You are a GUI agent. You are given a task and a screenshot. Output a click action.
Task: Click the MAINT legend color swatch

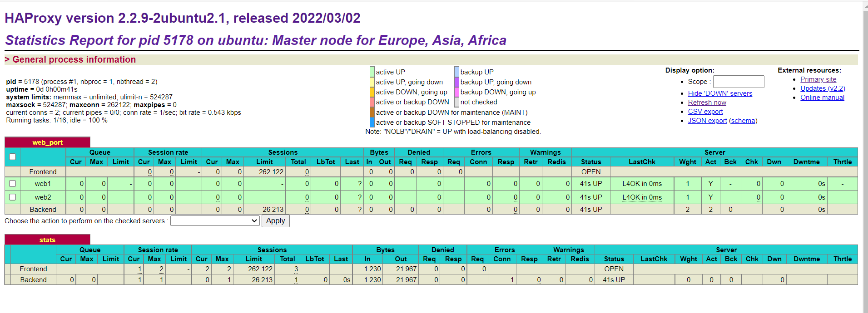click(372, 112)
